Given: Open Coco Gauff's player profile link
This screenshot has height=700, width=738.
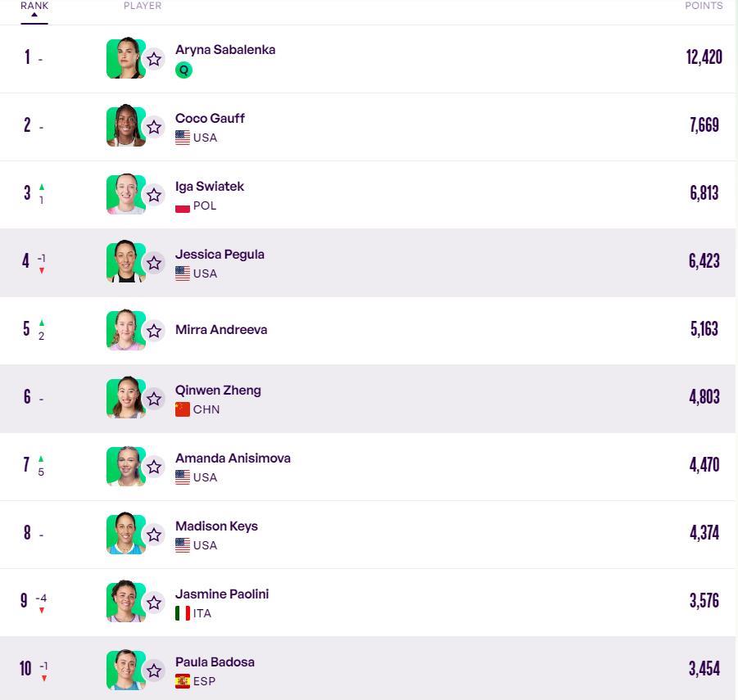Looking at the screenshot, I should (210, 118).
